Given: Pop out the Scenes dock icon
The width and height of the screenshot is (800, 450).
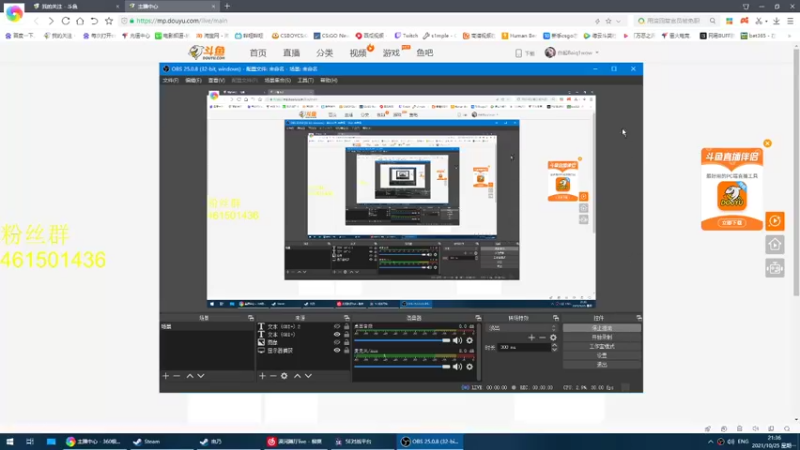Looking at the screenshot, I should pyautogui.click(x=251, y=318).
